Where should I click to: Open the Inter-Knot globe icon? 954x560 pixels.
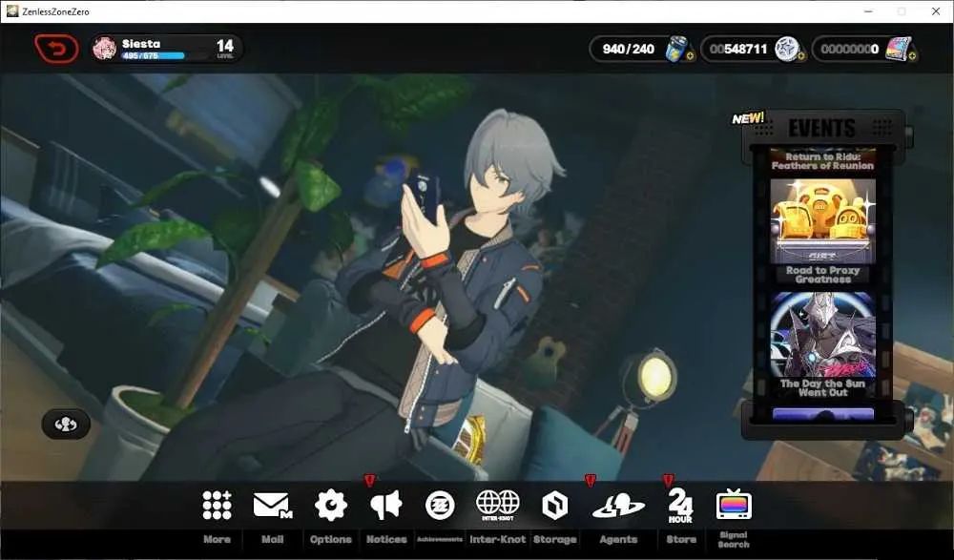point(498,505)
